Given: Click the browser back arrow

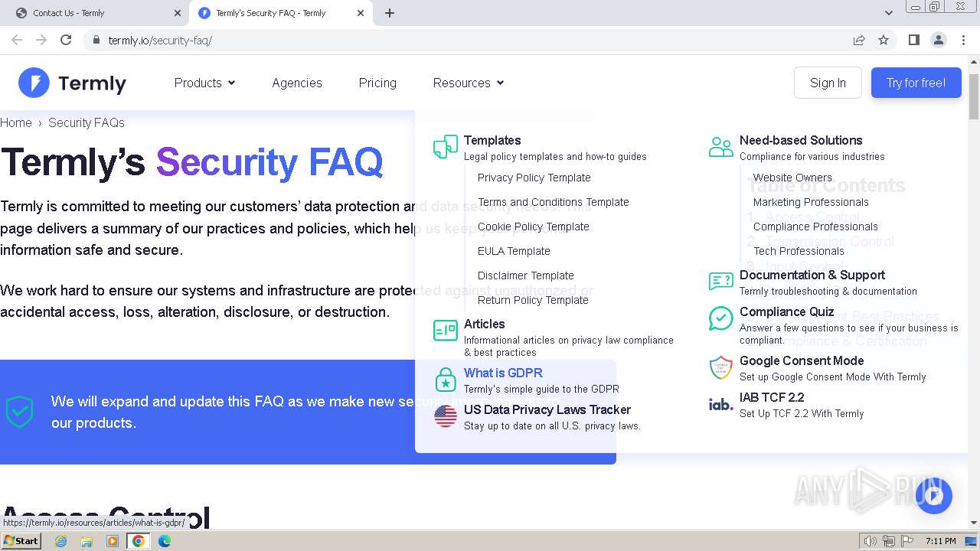Looking at the screenshot, I should click(x=17, y=40).
